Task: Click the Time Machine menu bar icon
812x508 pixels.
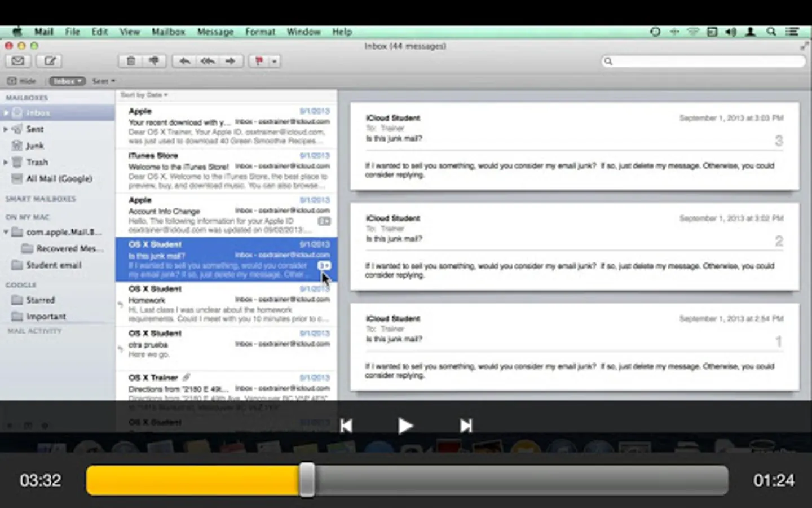Action: point(655,32)
